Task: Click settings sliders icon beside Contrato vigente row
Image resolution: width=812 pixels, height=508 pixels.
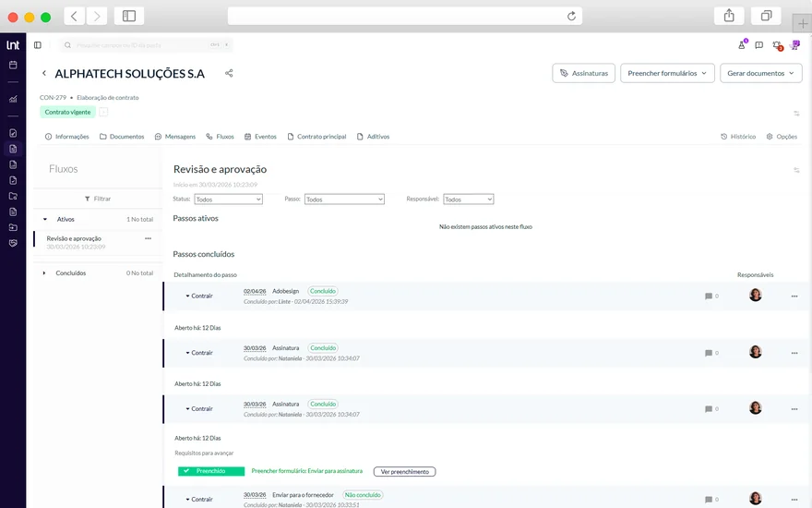Action: click(796, 113)
